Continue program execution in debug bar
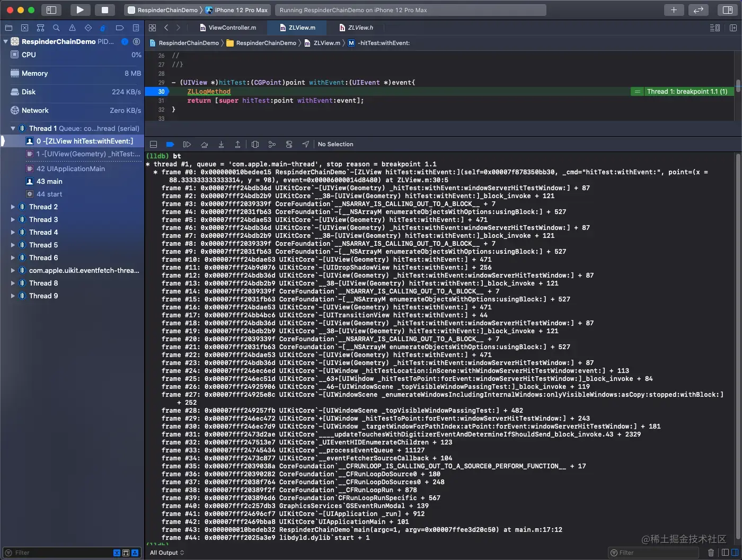 187,144
